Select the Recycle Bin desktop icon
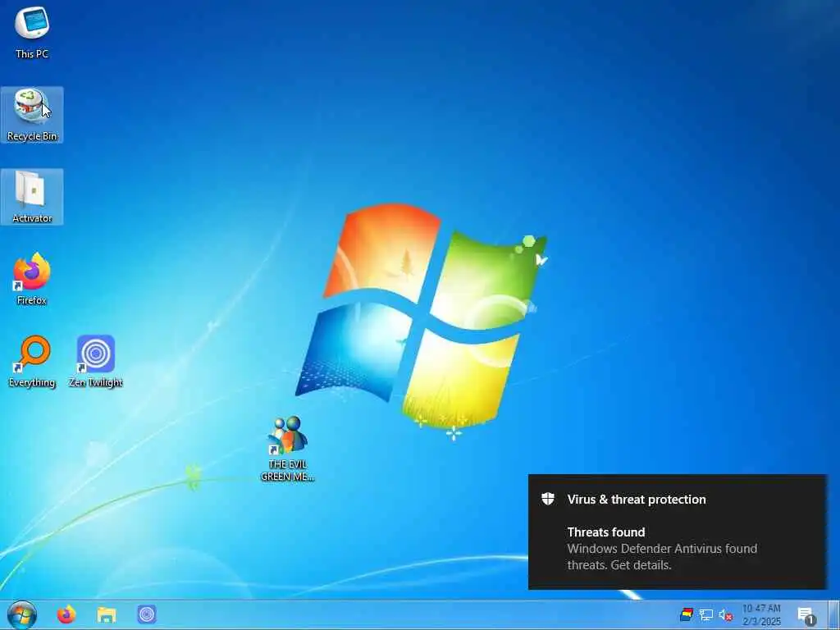 pyautogui.click(x=32, y=115)
